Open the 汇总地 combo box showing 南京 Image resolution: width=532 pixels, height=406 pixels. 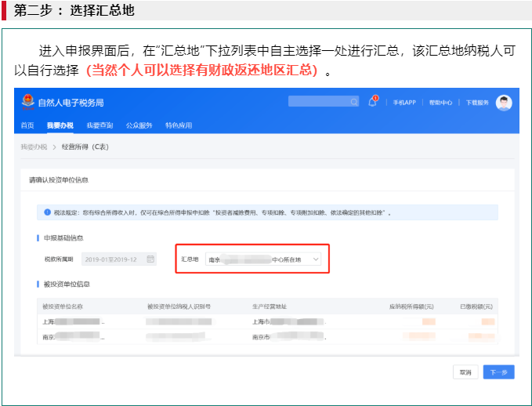click(x=262, y=259)
